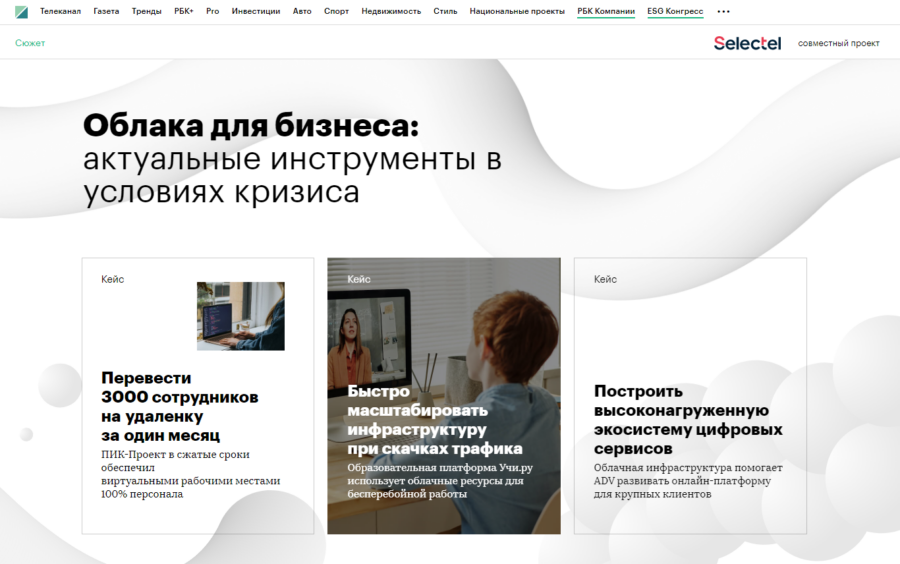Go to the Газета section
Image resolution: width=900 pixels, height=564 pixels.
[x=106, y=11]
